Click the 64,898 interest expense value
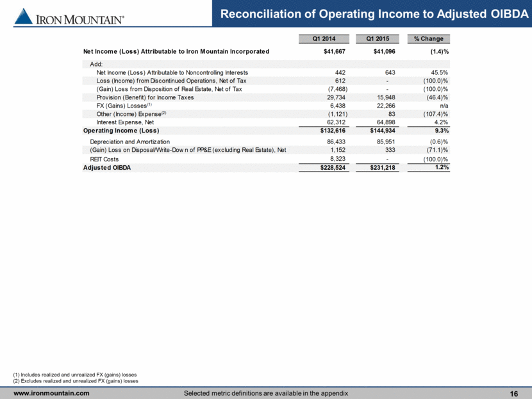This screenshot has height=399, width=532. tap(386, 122)
